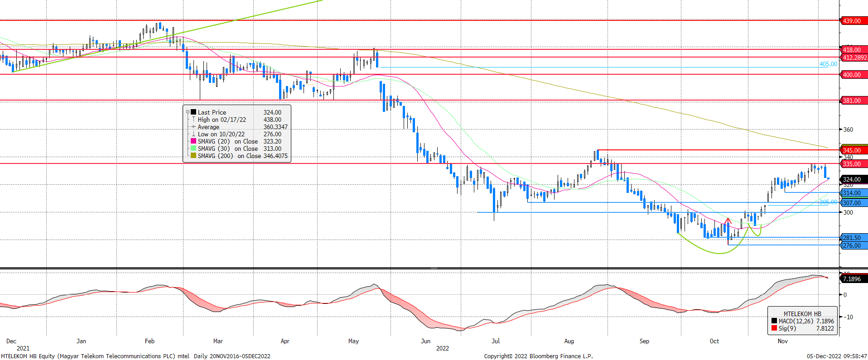Viewport: 868px width, 360px height.
Task: Click the black 324.00 last price tag
Action: point(853,179)
